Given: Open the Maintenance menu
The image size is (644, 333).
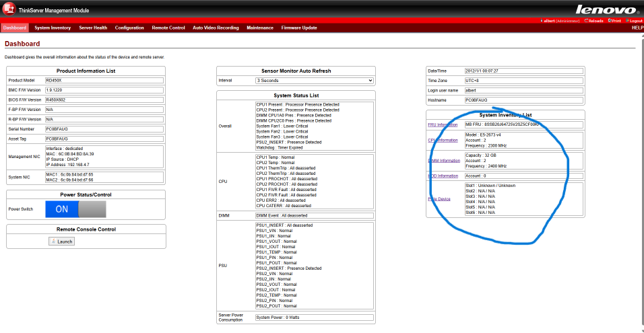Looking at the screenshot, I should (260, 28).
